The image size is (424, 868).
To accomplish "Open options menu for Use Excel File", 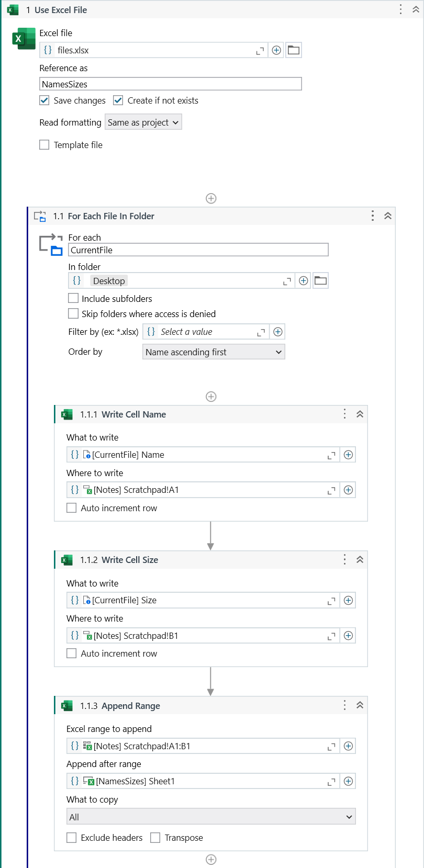I will click(x=400, y=9).
